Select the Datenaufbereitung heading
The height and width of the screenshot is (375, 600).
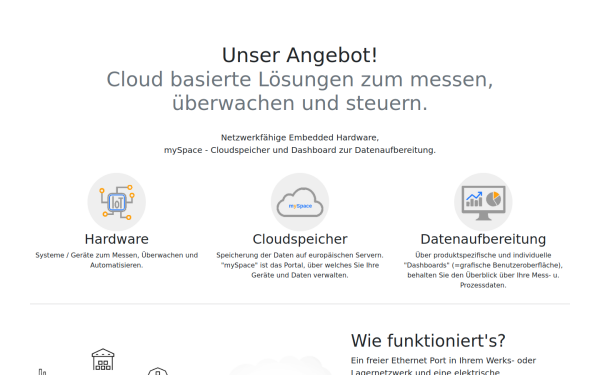(x=483, y=239)
